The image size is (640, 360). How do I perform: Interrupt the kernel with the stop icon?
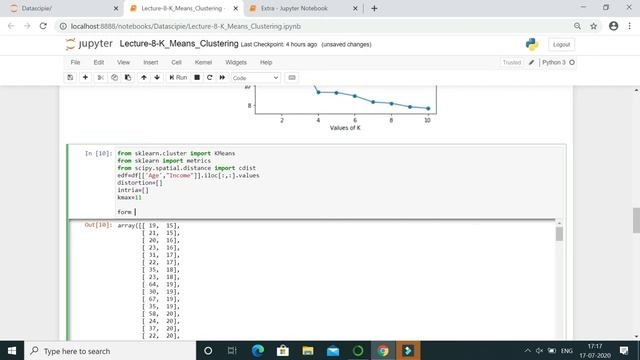click(197, 78)
